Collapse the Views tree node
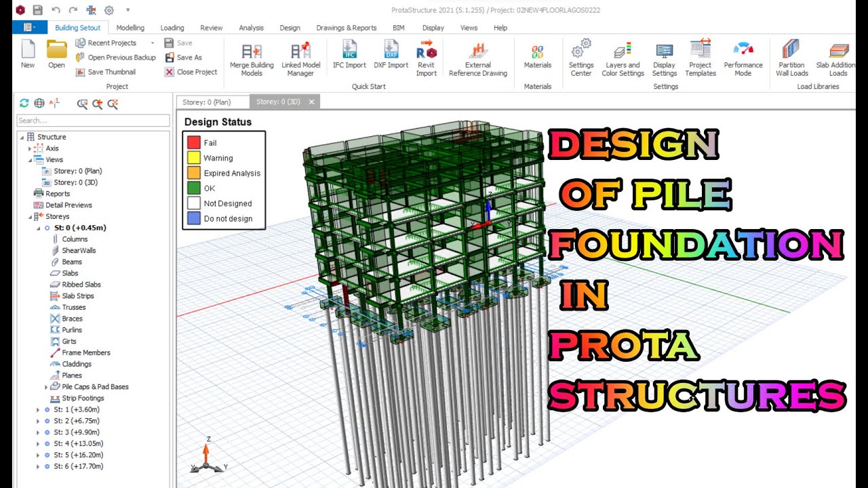This screenshot has height=488, width=868. 30,160
